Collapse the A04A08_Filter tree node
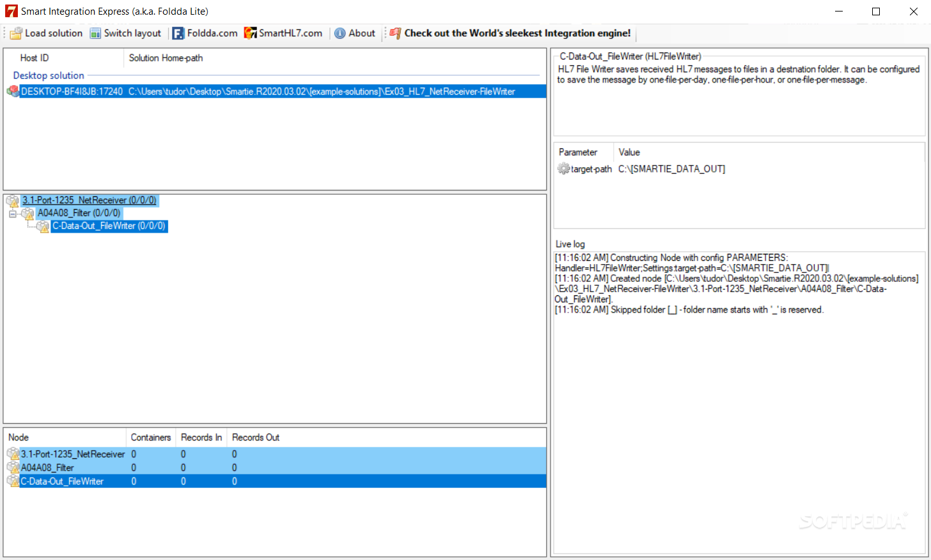This screenshot has height=560, width=931. (12, 214)
